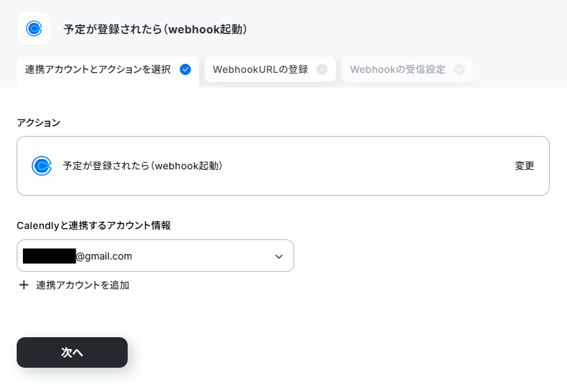567x392 pixels.
Task: Click the faded checkmark on Webhookの受信設定 tab
Action: click(459, 69)
